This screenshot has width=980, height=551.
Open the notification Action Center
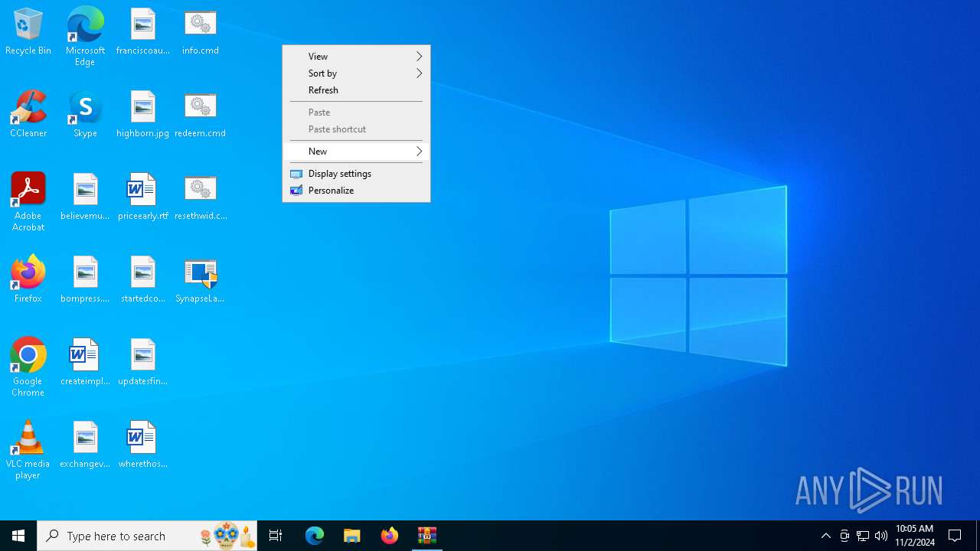pos(955,536)
